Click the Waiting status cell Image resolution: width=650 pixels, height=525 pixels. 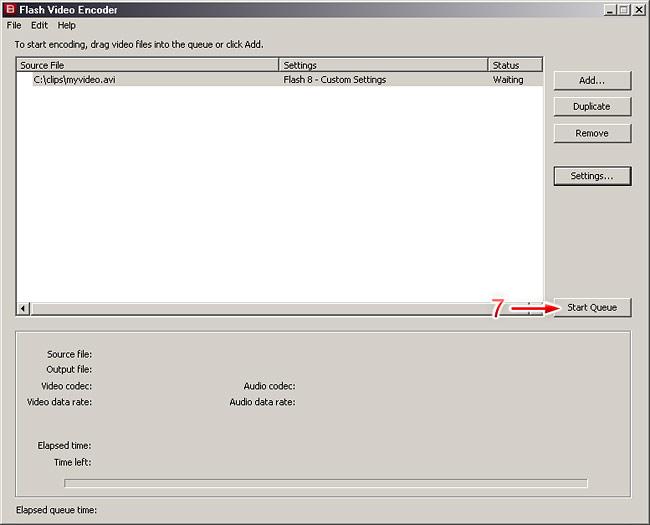pos(508,79)
